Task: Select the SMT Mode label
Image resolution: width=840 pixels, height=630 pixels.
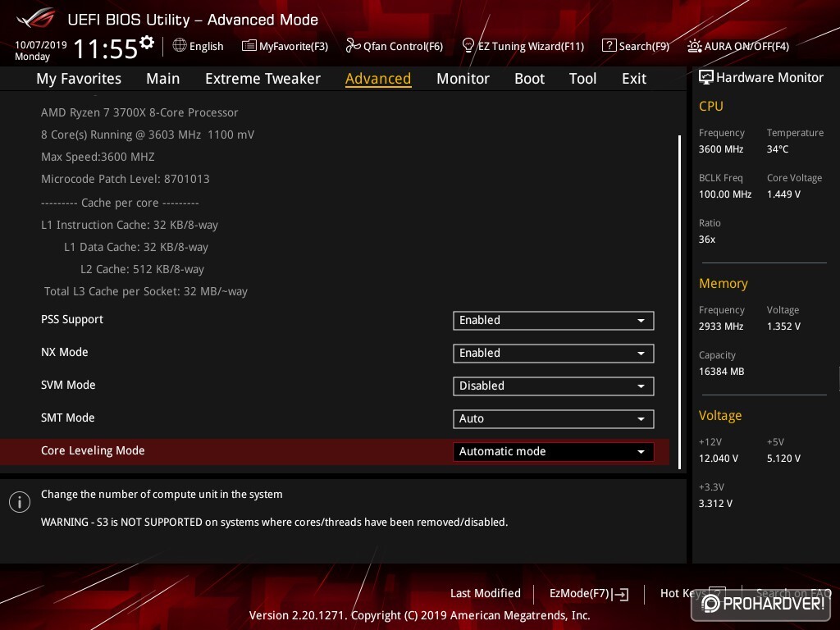Action: (67, 418)
